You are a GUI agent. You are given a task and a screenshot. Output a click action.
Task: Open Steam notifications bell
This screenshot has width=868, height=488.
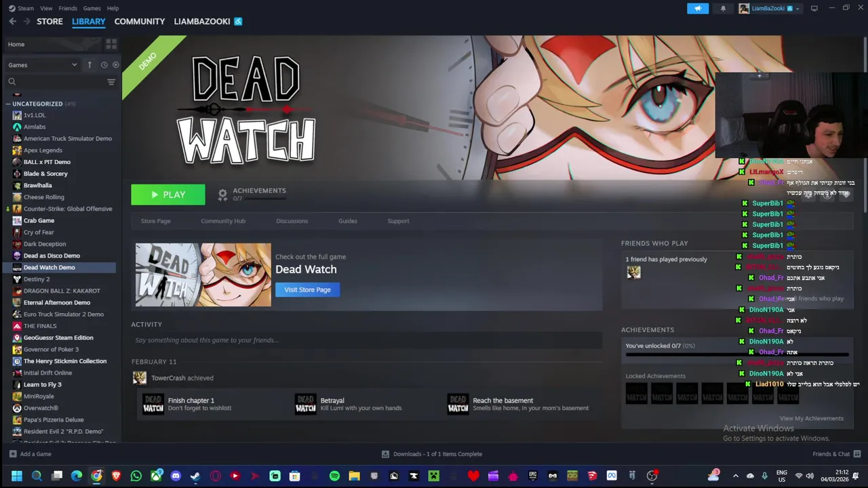point(723,8)
